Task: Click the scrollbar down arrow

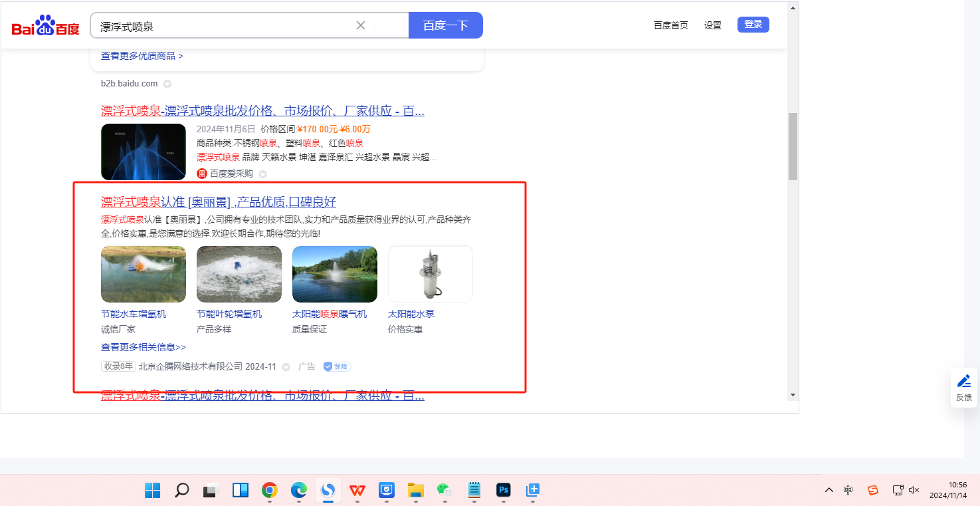Action: click(x=793, y=395)
